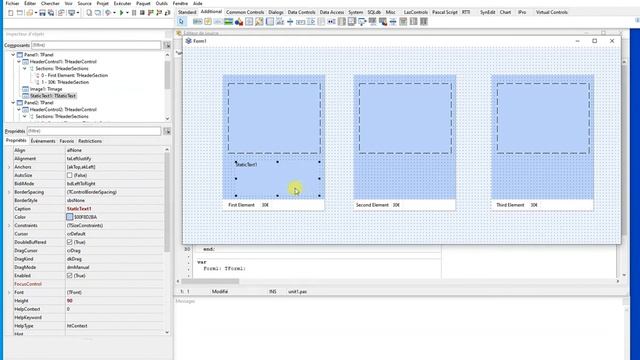
Task: Pick the TShape component in palette
Action: click(239, 21)
